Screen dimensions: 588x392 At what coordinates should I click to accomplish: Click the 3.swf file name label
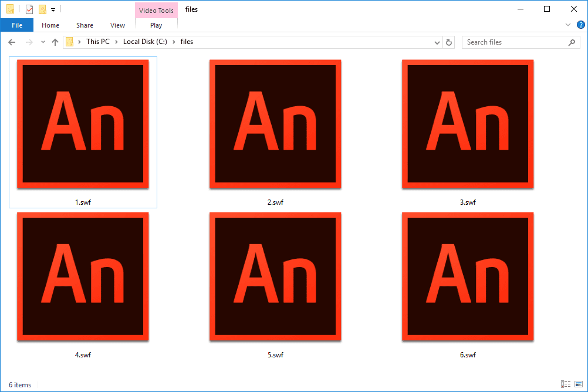tap(468, 202)
